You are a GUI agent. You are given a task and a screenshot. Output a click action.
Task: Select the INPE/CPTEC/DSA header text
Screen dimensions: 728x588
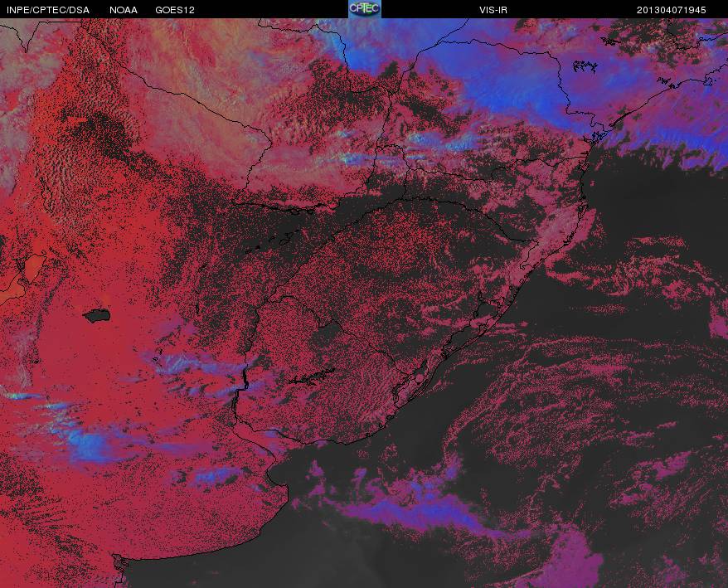(48, 10)
